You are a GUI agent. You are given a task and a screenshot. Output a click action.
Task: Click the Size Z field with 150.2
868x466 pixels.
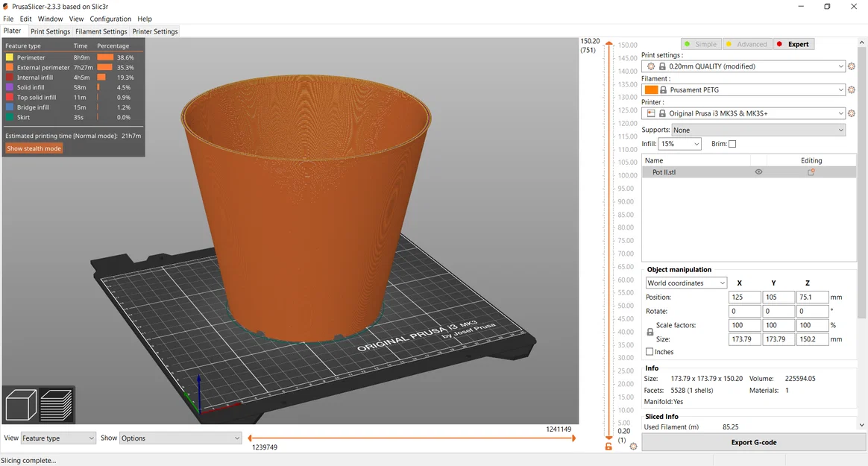[812, 339]
